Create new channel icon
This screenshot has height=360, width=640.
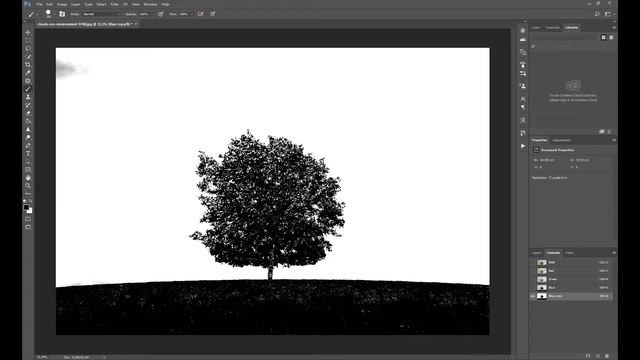[598, 356]
